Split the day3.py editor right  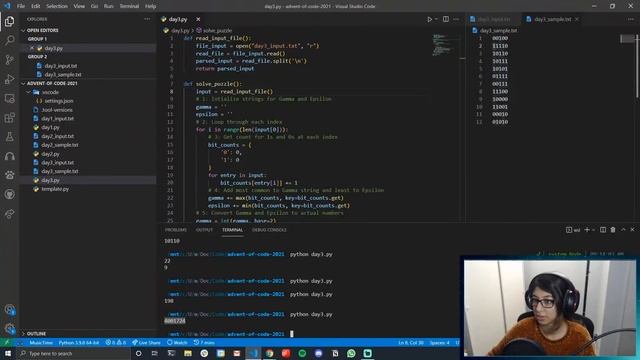tap(446, 19)
